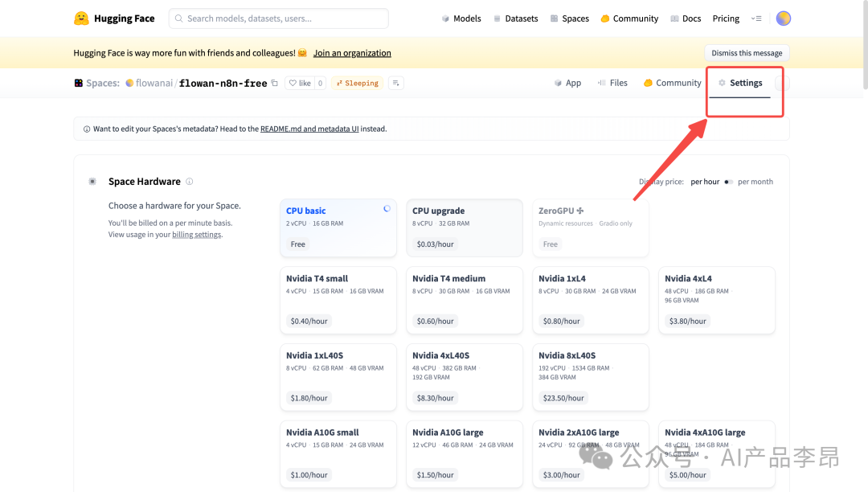Click the ZeroGPU fan icon
Screen dimensions: 868x492
pyautogui.click(x=580, y=211)
